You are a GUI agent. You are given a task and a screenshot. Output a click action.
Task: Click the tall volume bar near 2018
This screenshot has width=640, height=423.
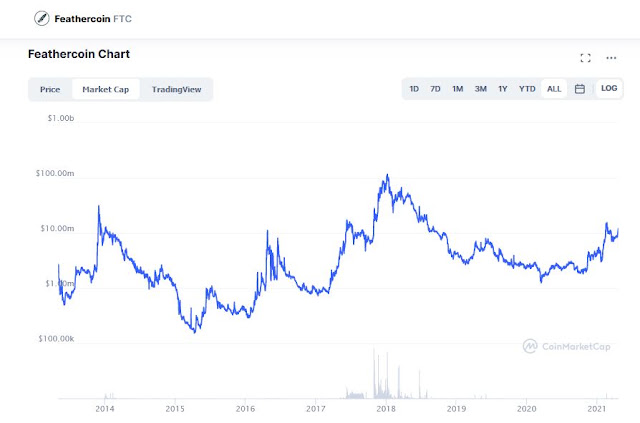373,374
